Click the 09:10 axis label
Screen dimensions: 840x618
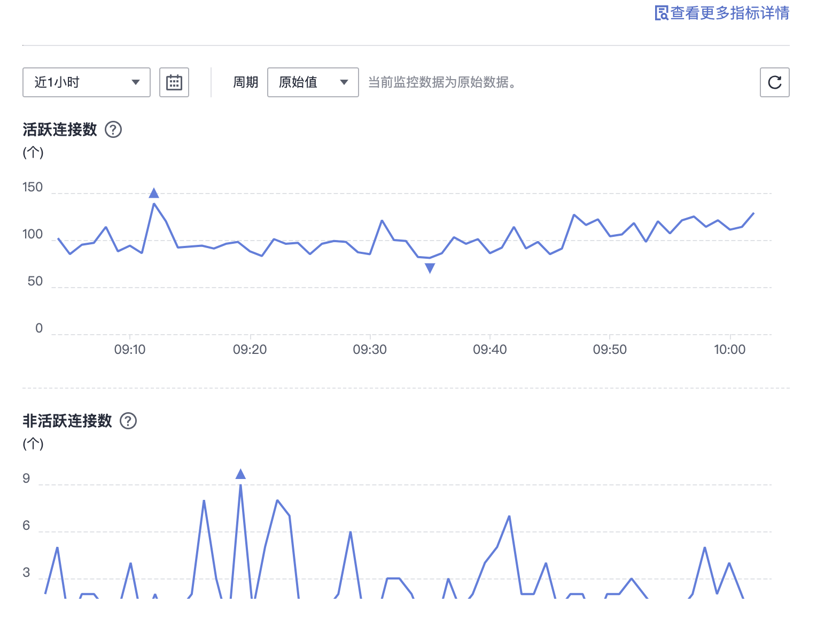click(130, 350)
